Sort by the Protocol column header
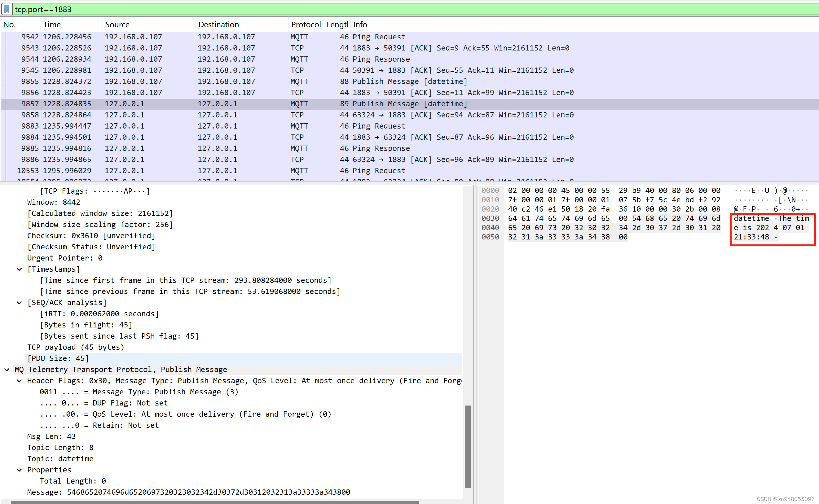The image size is (819, 504). 306,25
